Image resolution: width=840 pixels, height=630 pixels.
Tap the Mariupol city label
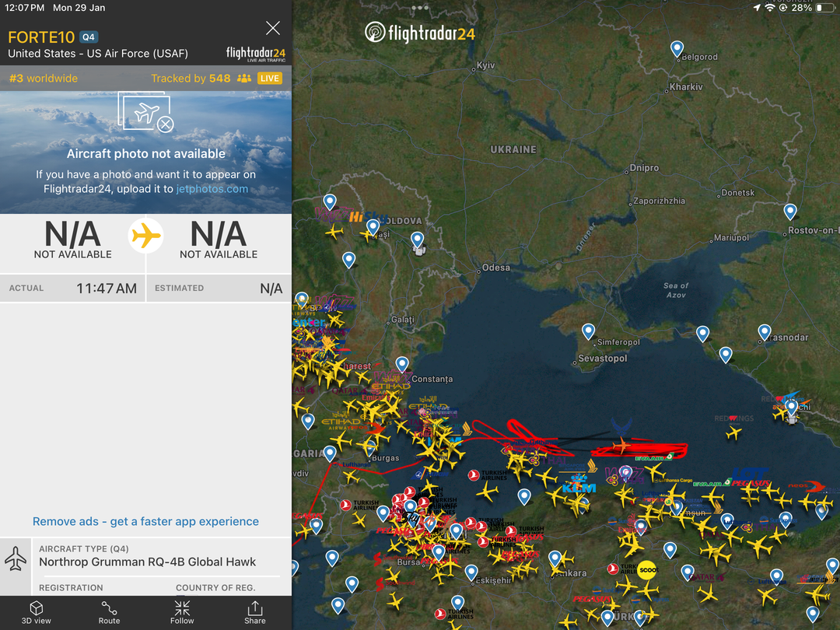(731, 238)
